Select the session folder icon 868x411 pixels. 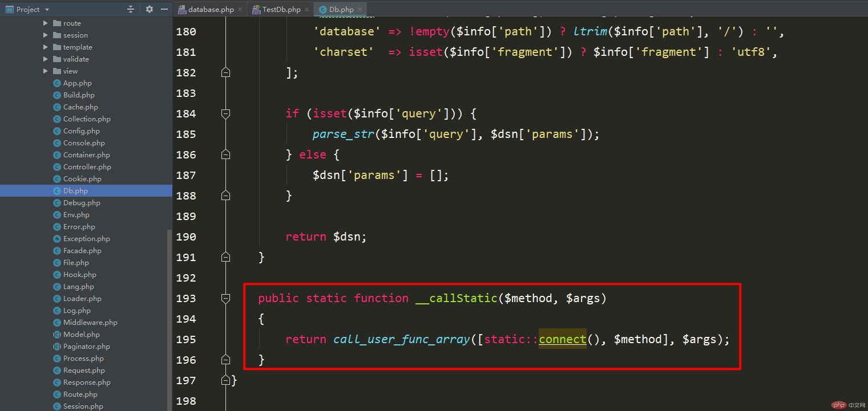pyautogui.click(x=57, y=35)
